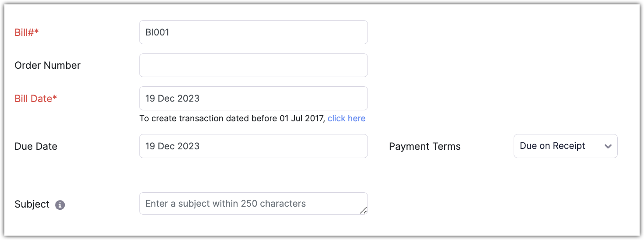Viewport: 644px width, 240px height.
Task: Click the Payment Terms label
Action: [x=424, y=147]
